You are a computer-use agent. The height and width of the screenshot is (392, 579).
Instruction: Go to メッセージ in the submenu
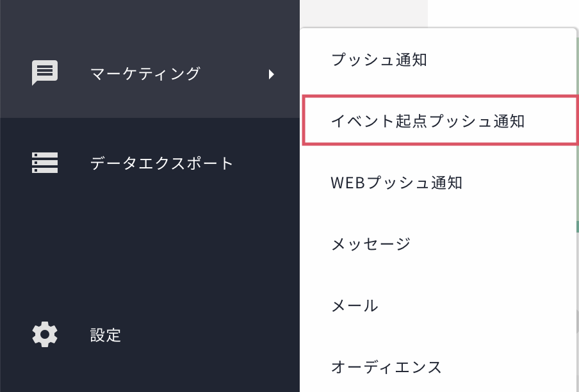coord(371,244)
